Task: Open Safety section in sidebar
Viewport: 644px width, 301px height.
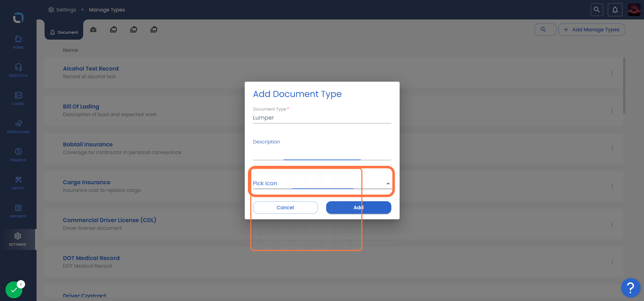Action: (x=18, y=183)
